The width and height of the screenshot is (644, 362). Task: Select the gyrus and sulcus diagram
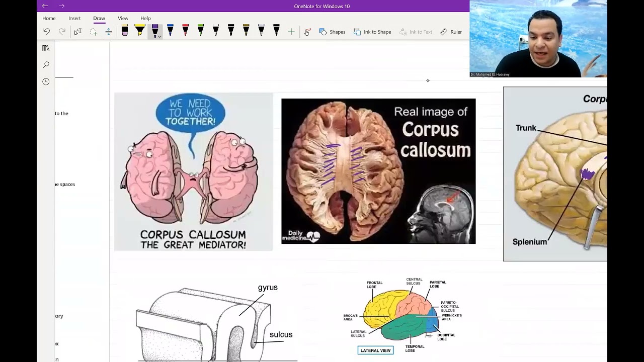click(216, 322)
